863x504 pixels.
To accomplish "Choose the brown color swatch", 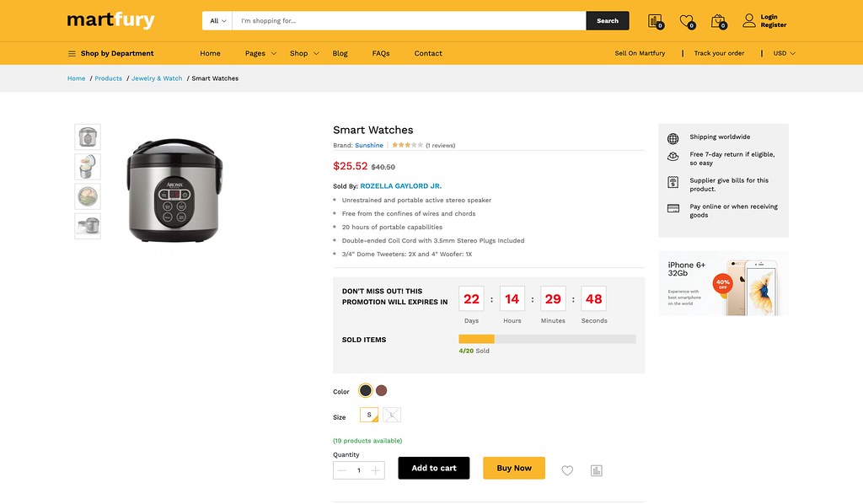I will point(381,390).
